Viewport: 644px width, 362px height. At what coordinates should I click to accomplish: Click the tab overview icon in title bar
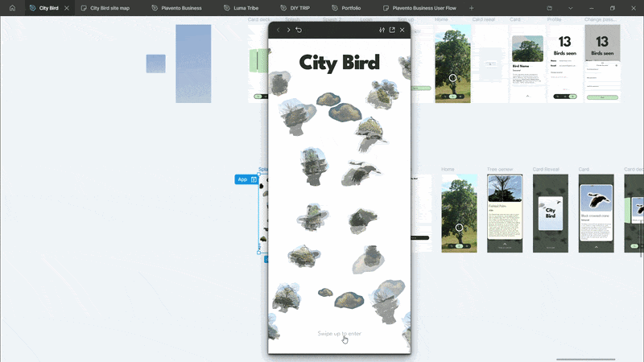pyautogui.click(x=550, y=8)
